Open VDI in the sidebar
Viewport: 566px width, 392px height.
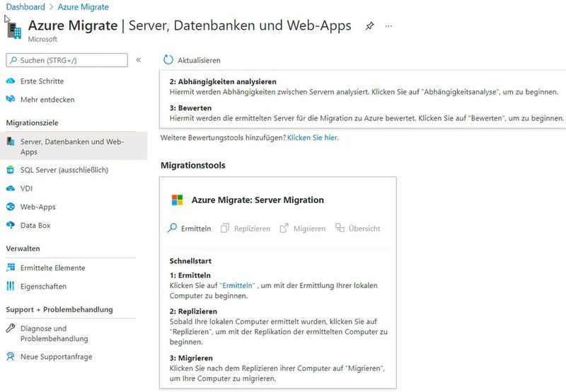[26, 188]
